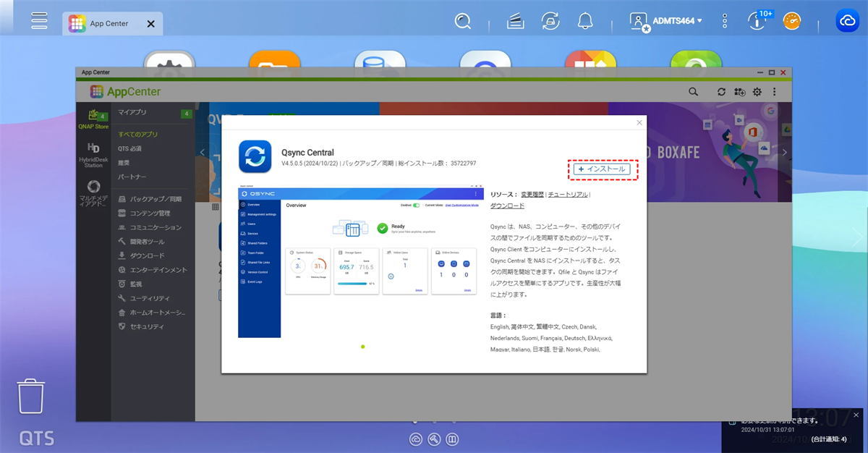This screenshot has height=453, width=868.
Task: Select HybridDesk Station in sidebar
Action: (93, 155)
